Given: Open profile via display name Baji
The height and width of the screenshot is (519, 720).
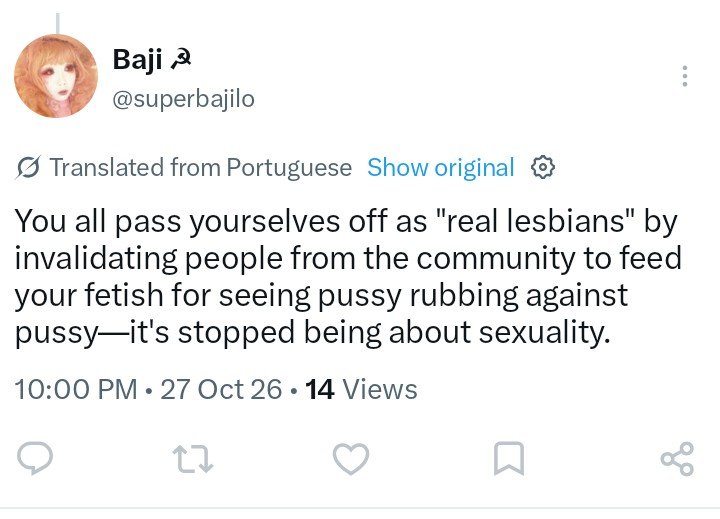Looking at the screenshot, I should point(137,60).
